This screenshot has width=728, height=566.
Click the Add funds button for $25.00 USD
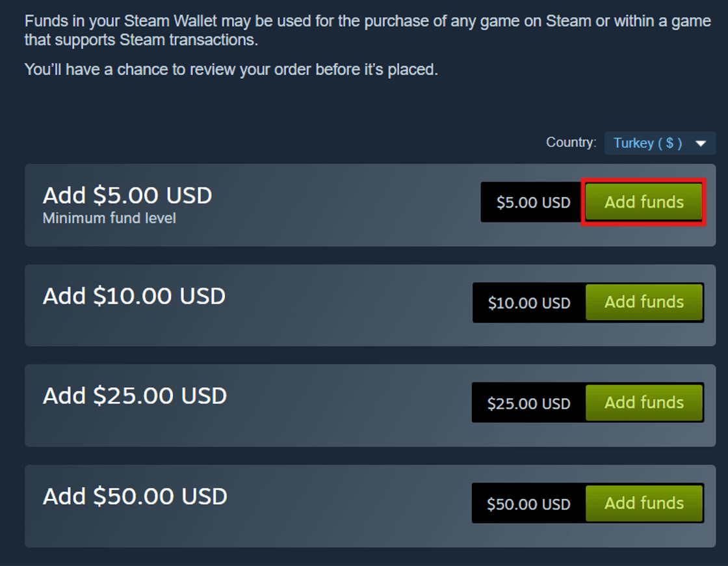[x=644, y=403]
